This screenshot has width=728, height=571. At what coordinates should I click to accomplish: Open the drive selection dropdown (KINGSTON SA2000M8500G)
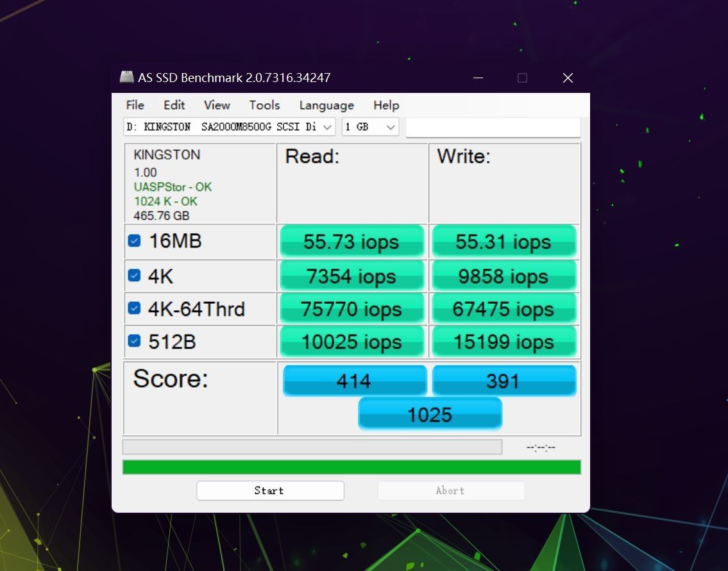[230, 127]
